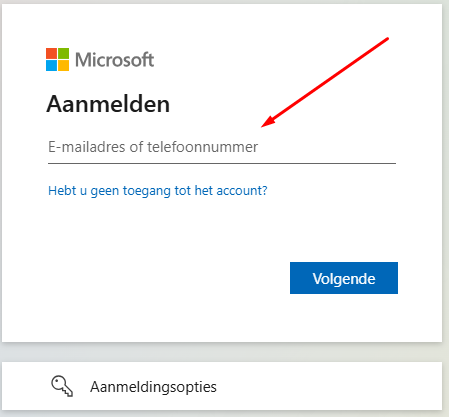Click the Microsoft wordmark text

click(x=114, y=60)
